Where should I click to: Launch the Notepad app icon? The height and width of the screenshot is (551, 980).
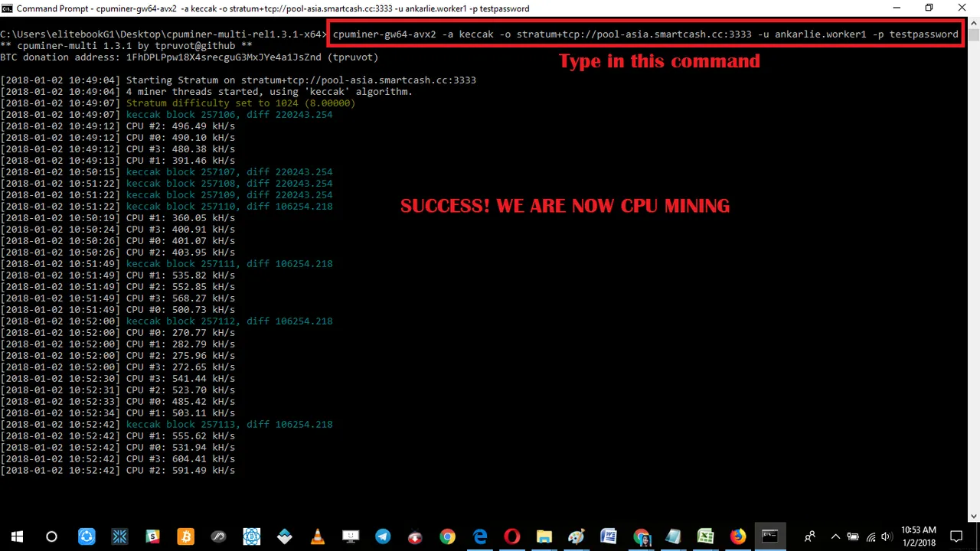click(x=673, y=536)
